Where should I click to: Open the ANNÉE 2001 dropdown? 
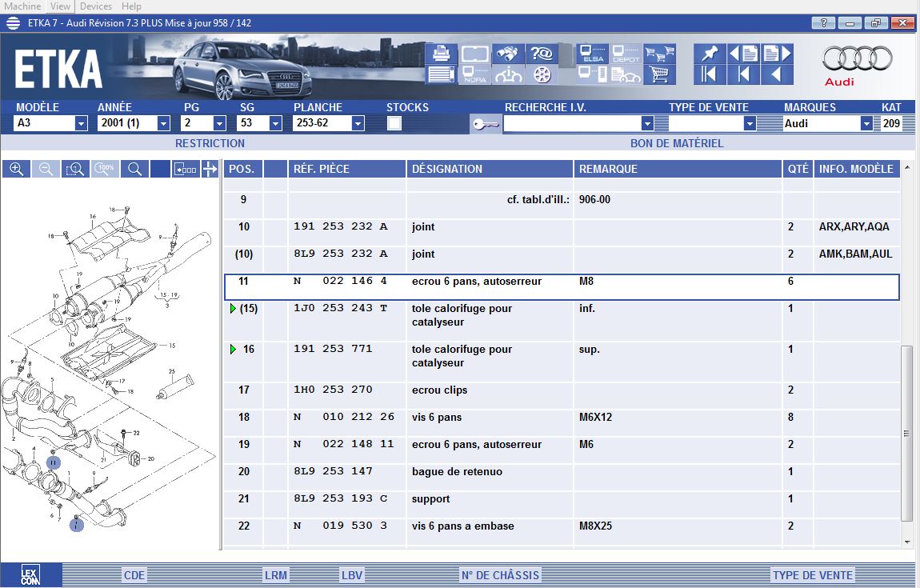163,124
